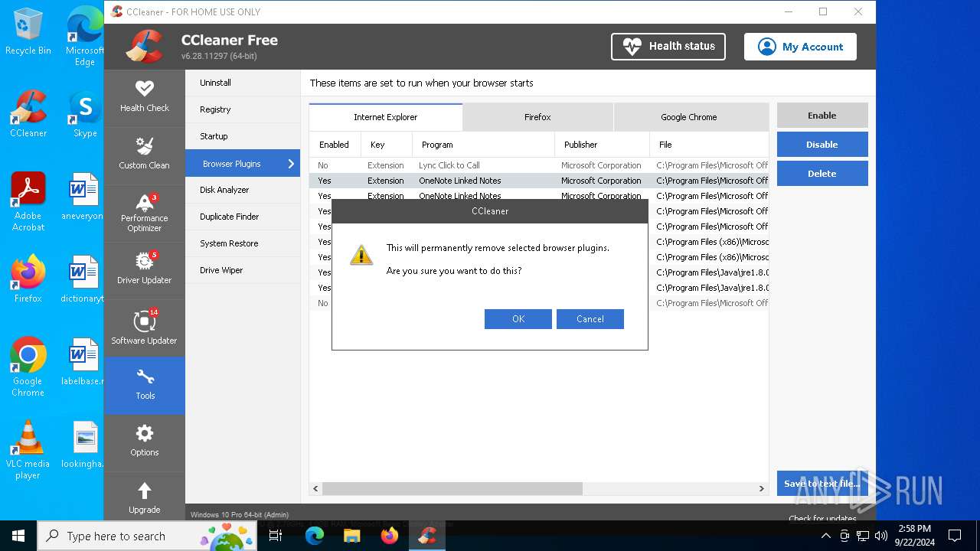
Task: Click CCleaner icon in taskbar
Action: 427,536
